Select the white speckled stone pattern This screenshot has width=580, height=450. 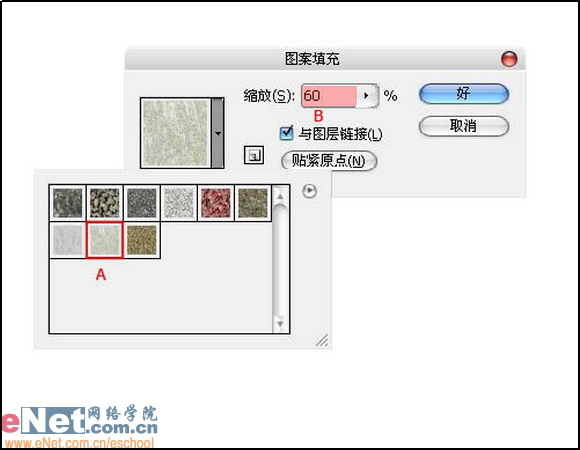tap(179, 203)
